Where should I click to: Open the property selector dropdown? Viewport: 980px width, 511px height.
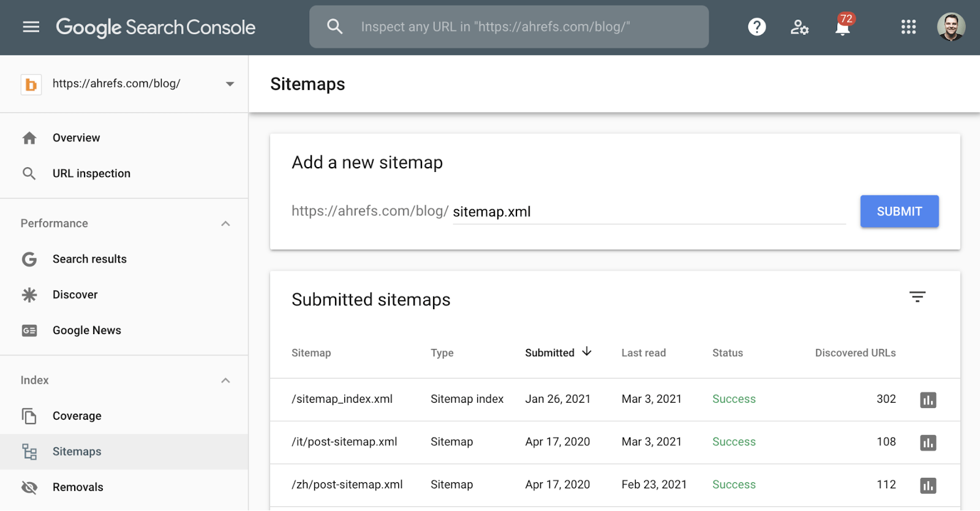[x=230, y=84]
